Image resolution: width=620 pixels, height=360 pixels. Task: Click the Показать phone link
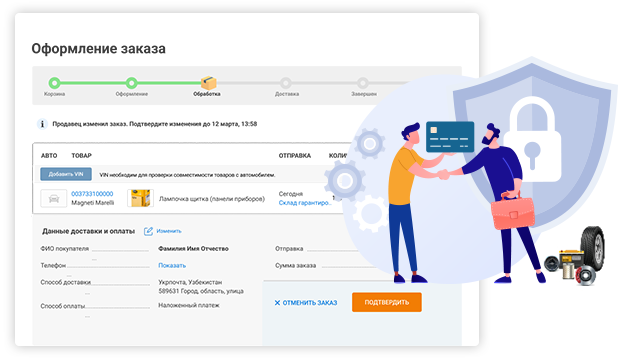172,265
